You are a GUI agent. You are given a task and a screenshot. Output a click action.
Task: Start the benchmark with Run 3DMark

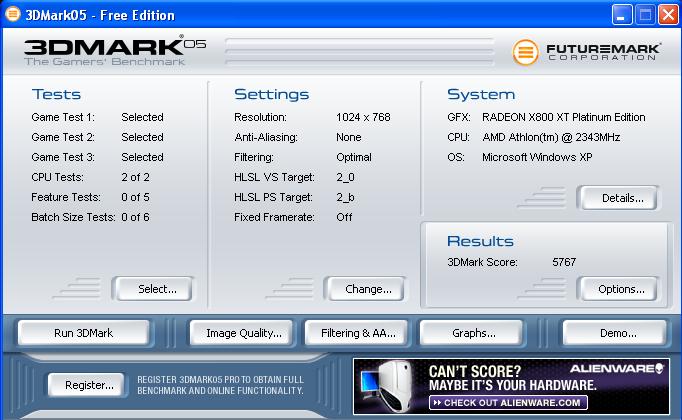84,333
